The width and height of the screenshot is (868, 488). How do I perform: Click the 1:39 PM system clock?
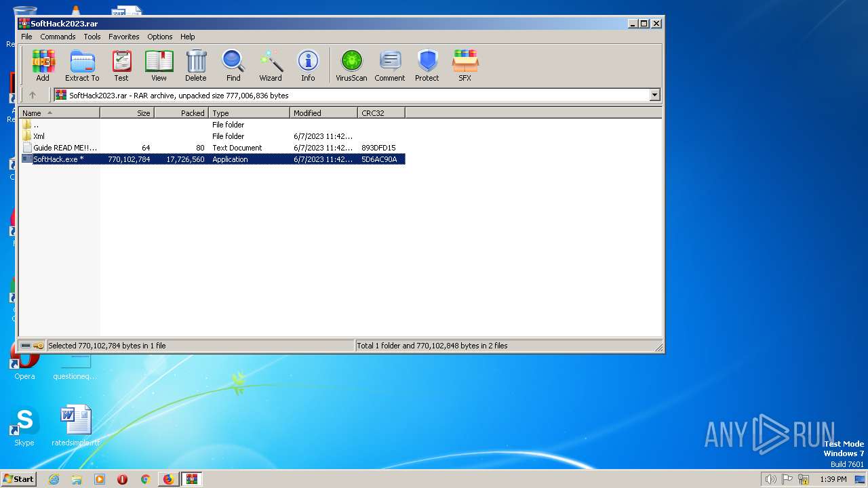coord(833,479)
